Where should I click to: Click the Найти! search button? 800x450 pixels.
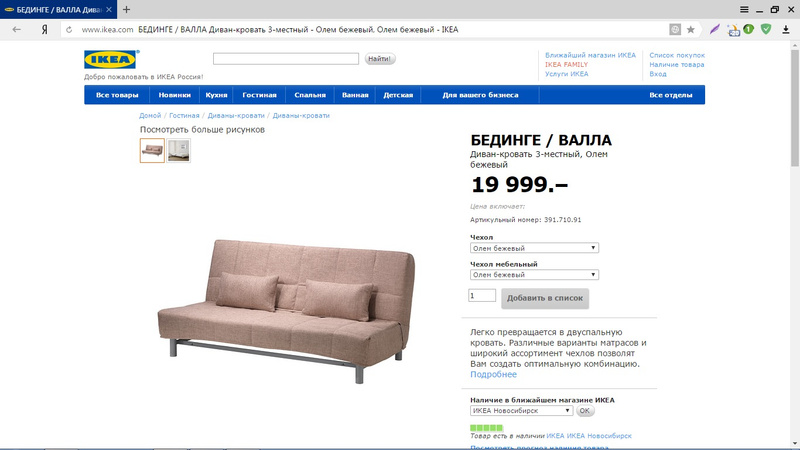coord(379,59)
